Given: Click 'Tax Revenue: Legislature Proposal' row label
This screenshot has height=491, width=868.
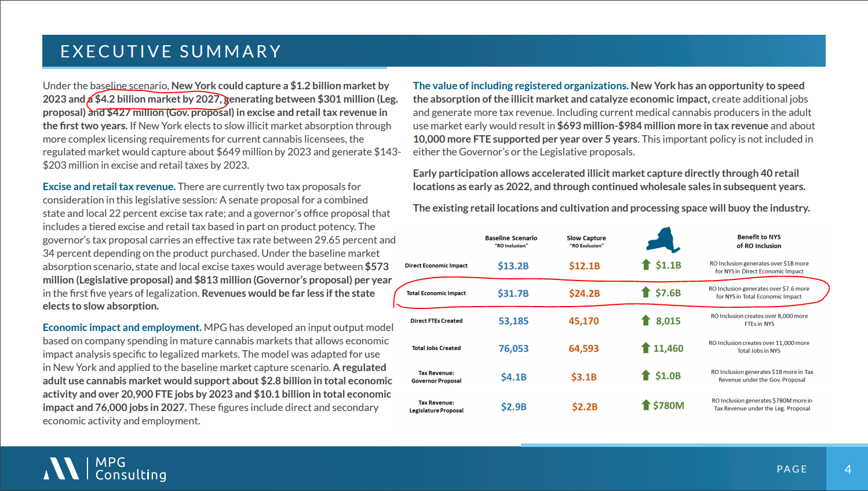Looking at the screenshot, I should tap(436, 406).
